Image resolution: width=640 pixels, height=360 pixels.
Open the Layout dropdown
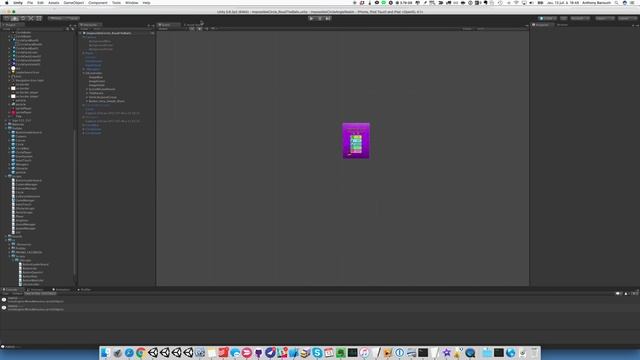628,18
